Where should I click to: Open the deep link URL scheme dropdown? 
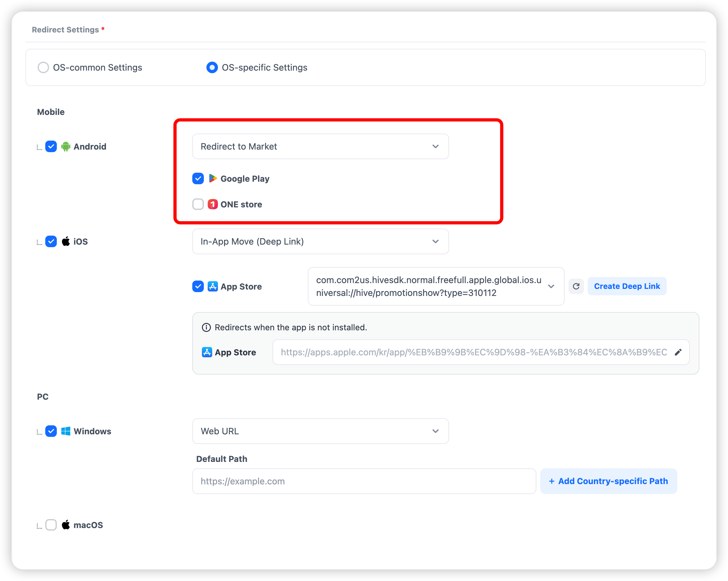[436, 286]
